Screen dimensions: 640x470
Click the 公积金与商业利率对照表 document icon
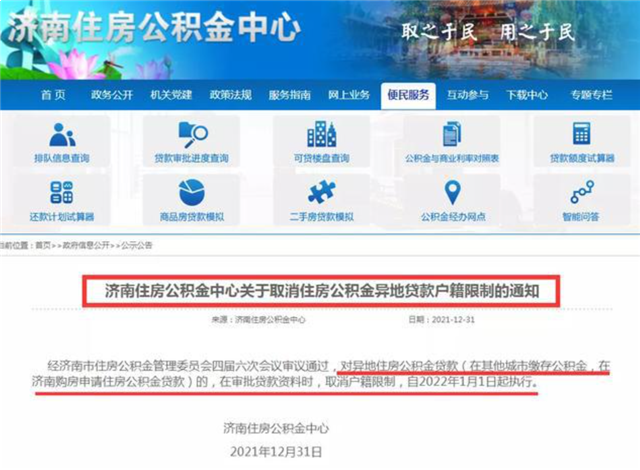[x=452, y=134]
